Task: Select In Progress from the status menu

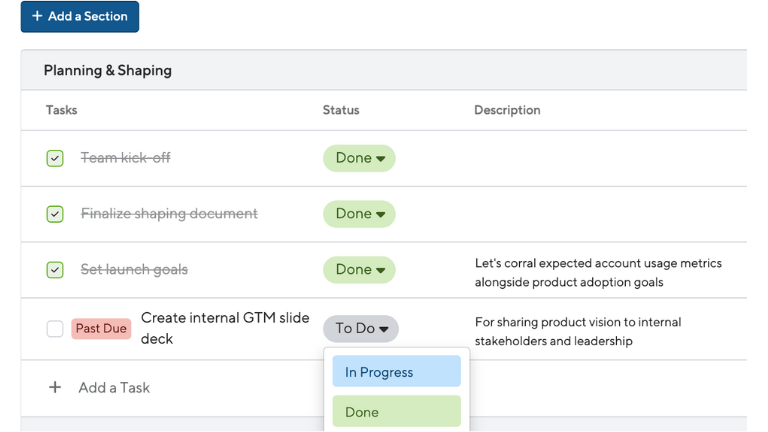Action: tap(397, 371)
